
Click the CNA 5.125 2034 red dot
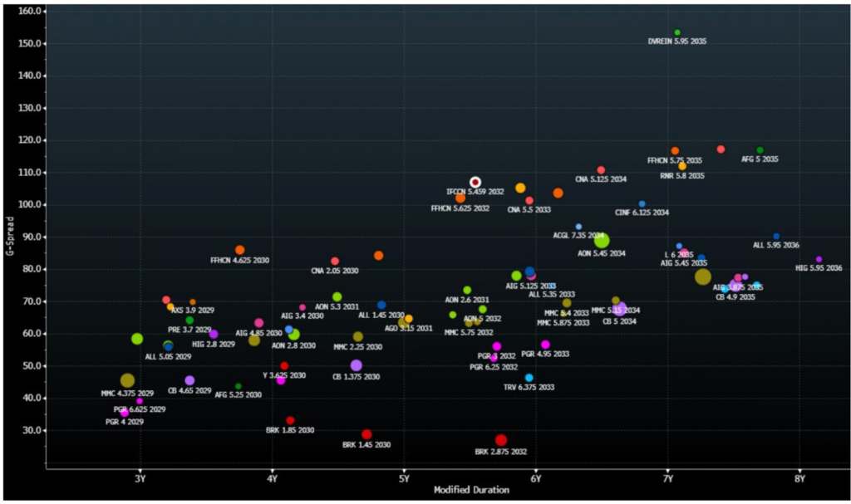pyautogui.click(x=601, y=170)
